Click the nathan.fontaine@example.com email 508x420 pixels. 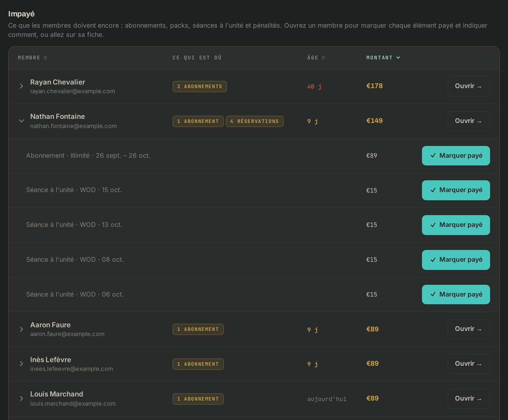coord(73,126)
